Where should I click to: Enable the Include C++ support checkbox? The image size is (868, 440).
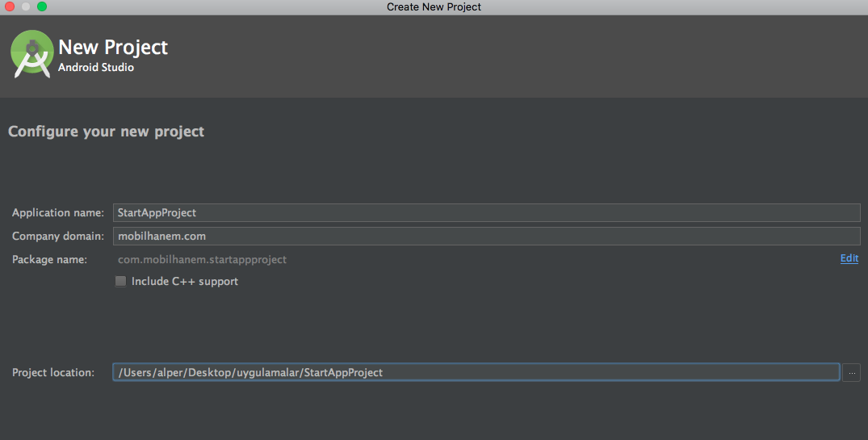(120, 281)
